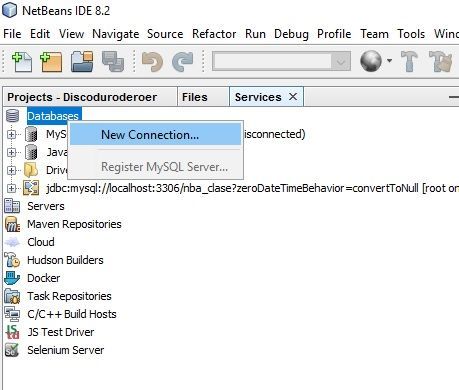Click the Hudson Builders icon

coord(12,260)
